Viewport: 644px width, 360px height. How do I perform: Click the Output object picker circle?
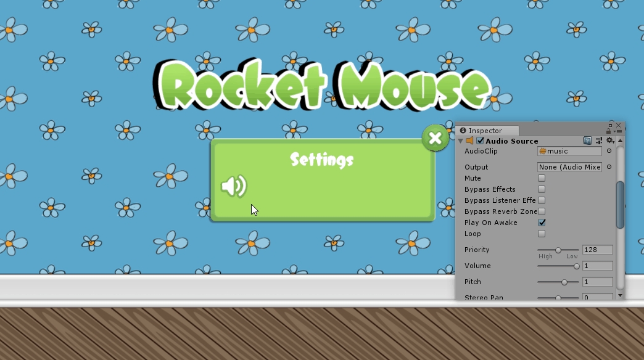pos(609,167)
